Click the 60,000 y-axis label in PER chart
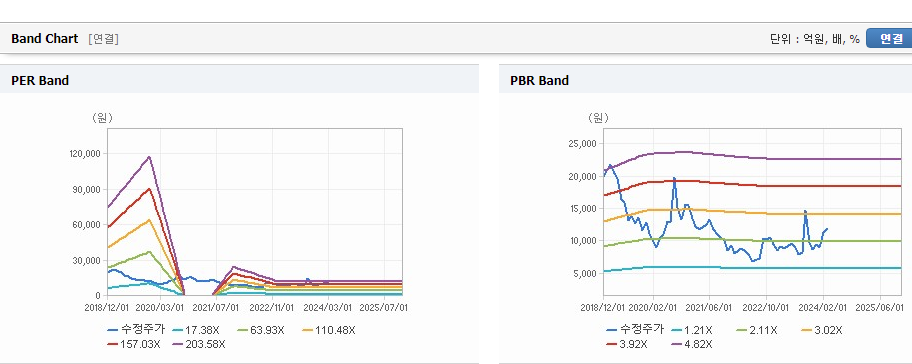 coord(87,225)
